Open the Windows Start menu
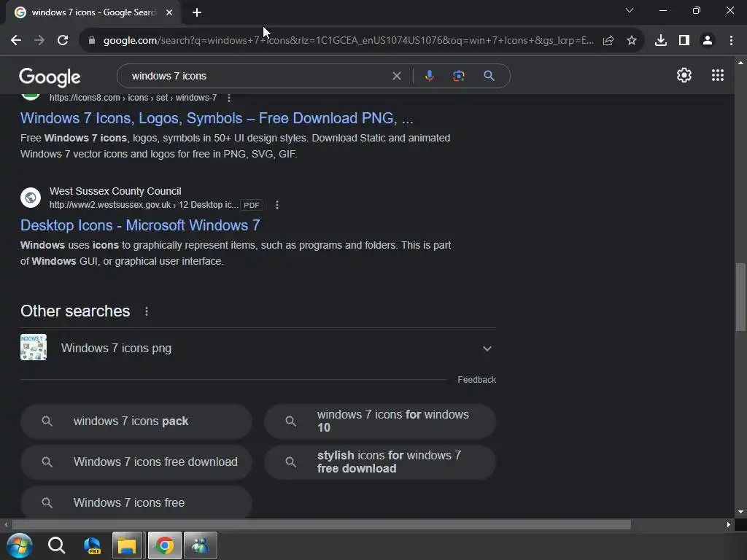This screenshot has width=747, height=560. tap(20, 545)
